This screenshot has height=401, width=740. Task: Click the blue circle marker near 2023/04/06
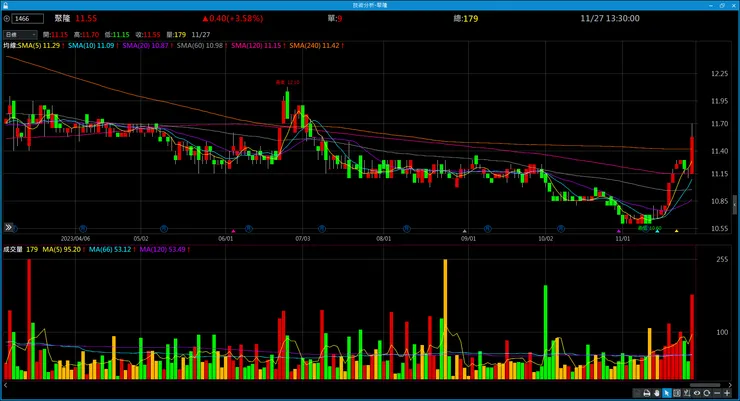click(x=83, y=229)
